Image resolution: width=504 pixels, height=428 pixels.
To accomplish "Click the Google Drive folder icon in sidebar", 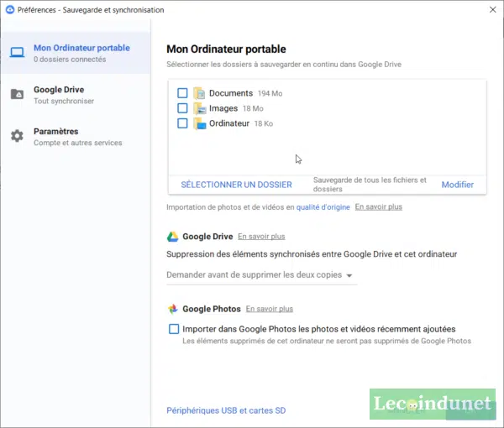I will coord(17,94).
